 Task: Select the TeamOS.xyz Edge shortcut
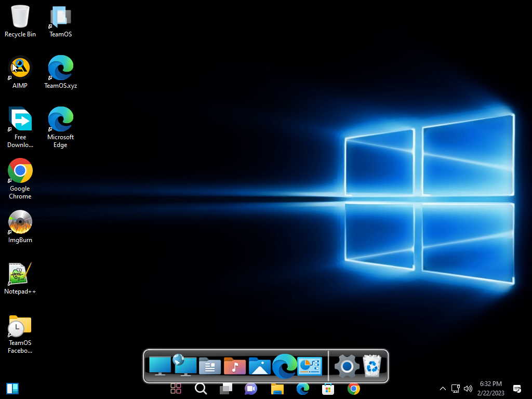pyautogui.click(x=60, y=72)
